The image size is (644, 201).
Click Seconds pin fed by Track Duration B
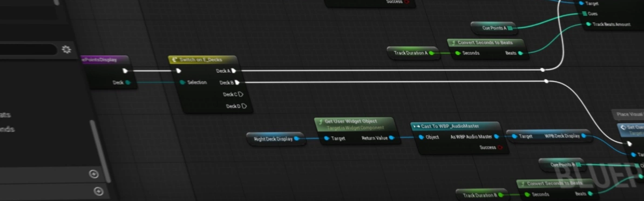pyautogui.click(x=527, y=195)
